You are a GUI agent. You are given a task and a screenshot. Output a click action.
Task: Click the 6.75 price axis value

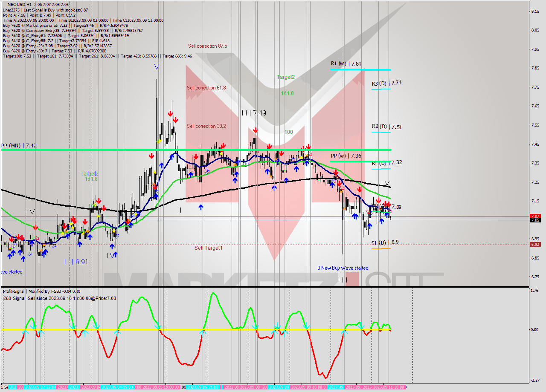point(536,277)
